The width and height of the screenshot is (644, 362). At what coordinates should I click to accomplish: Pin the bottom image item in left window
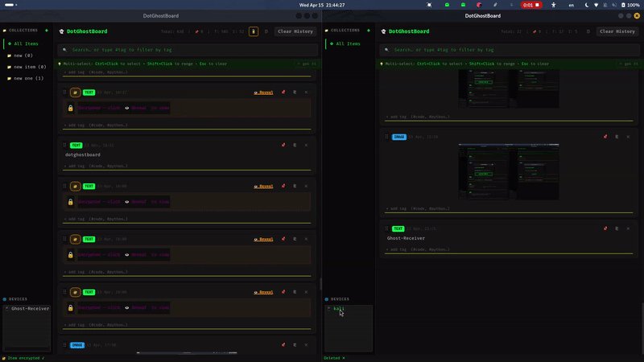tap(283, 345)
